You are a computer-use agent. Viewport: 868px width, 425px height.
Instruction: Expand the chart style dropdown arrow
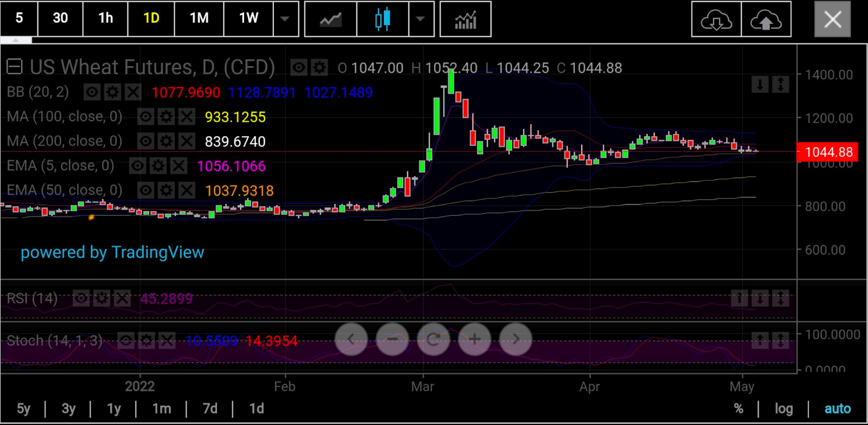[420, 19]
